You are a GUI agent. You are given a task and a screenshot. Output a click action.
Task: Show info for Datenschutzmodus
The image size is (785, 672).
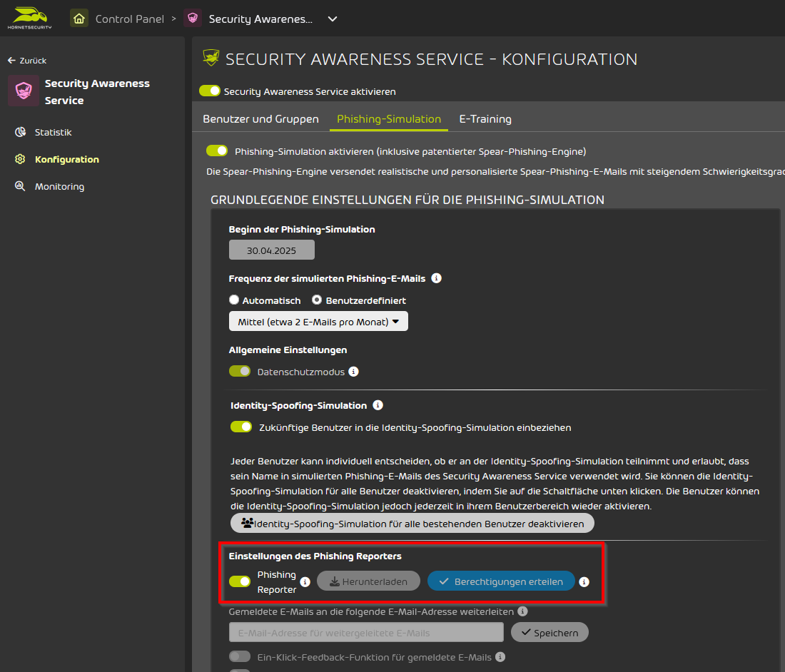pyautogui.click(x=353, y=372)
